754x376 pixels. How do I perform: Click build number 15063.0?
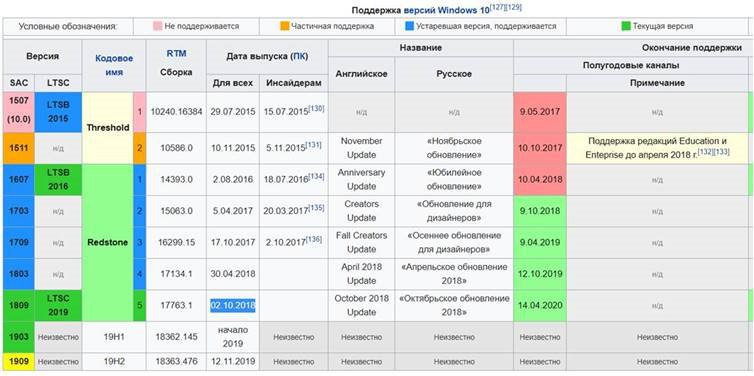(176, 211)
